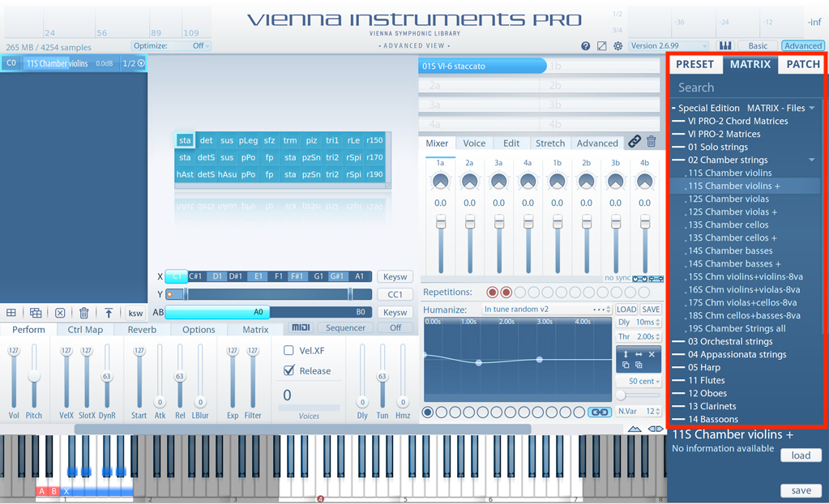Click the X clear icon in humanize tools
829x504 pixels.
652,354
